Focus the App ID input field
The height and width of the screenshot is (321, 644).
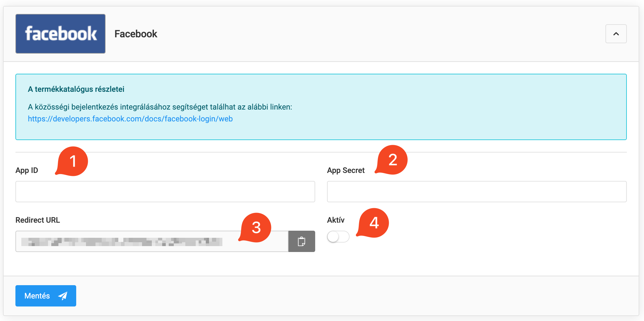pos(165,192)
